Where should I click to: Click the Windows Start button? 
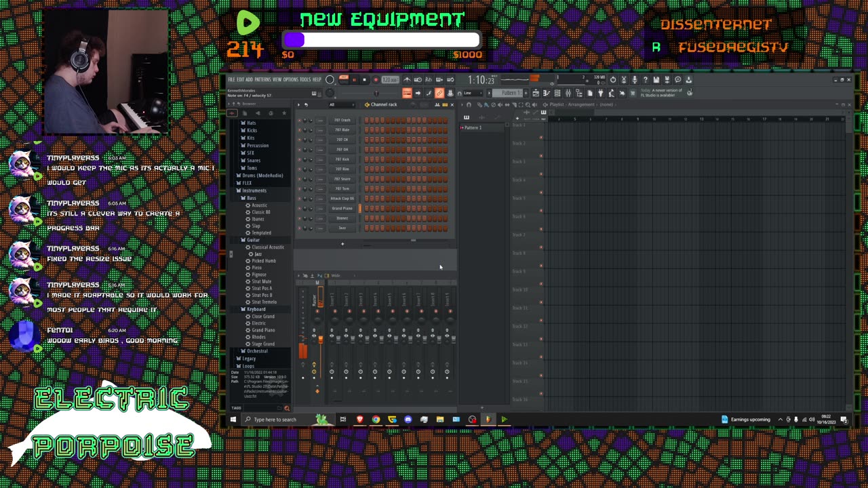pyautogui.click(x=233, y=420)
